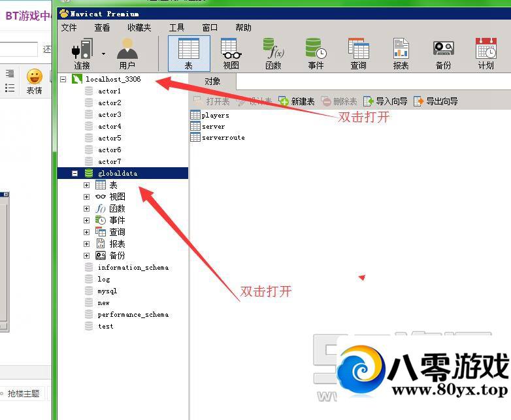
Task: Collapse the globaldata database node
Action: [x=75, y=173]
